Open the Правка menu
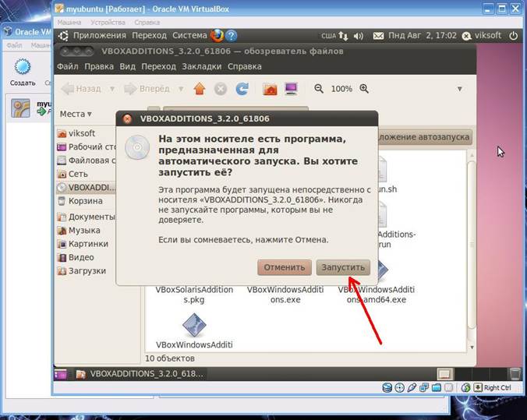The image size is (527, 420). 99,66
